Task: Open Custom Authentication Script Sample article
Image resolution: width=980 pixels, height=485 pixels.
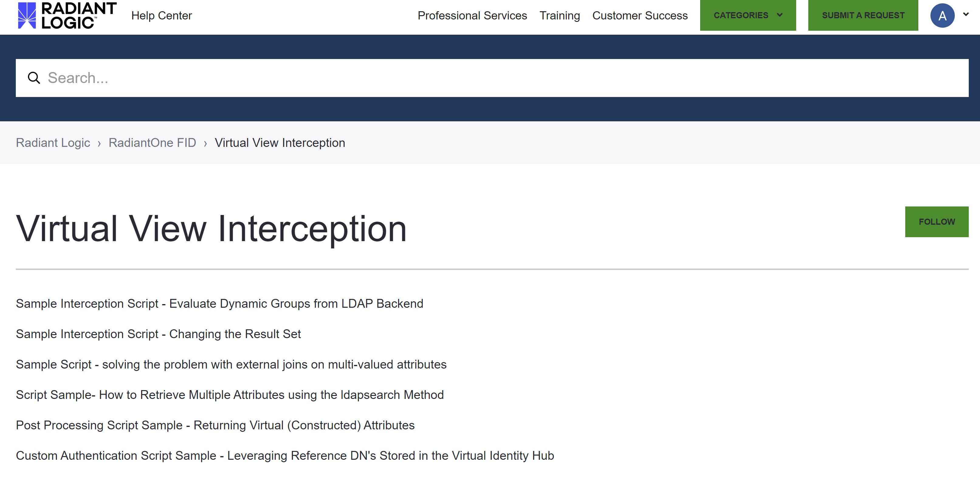Action: click(x=285, y=456)
